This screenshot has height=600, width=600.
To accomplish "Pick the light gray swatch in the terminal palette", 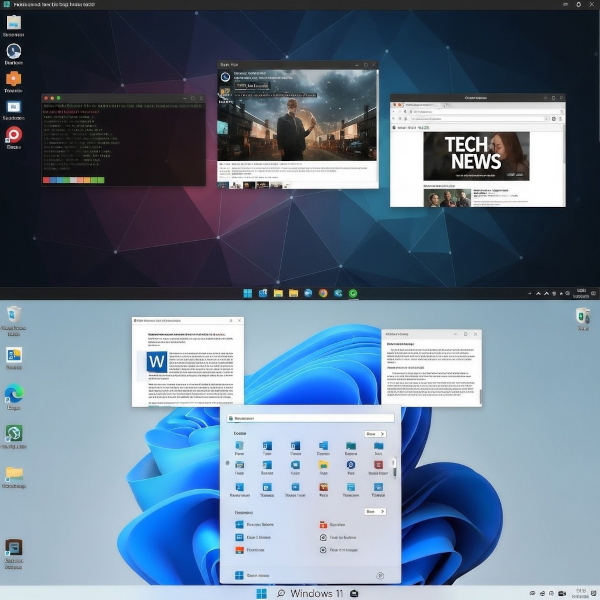I will [73, 180].
